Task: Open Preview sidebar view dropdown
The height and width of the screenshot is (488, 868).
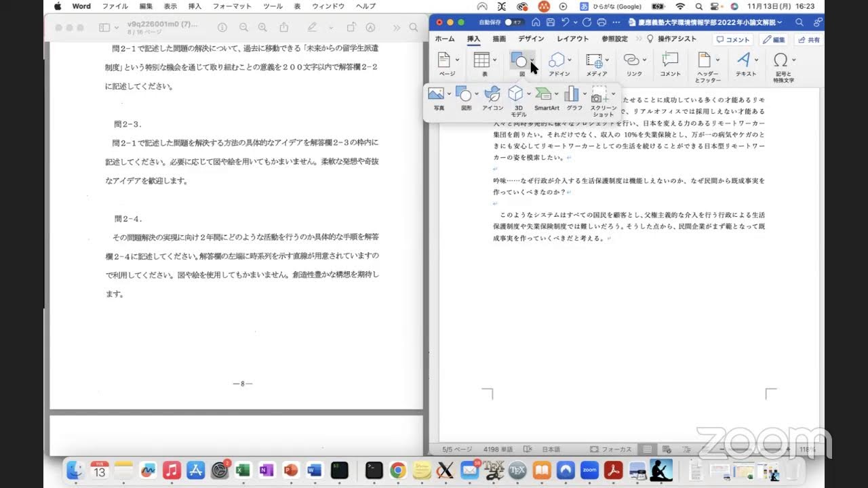Action: 117,28
